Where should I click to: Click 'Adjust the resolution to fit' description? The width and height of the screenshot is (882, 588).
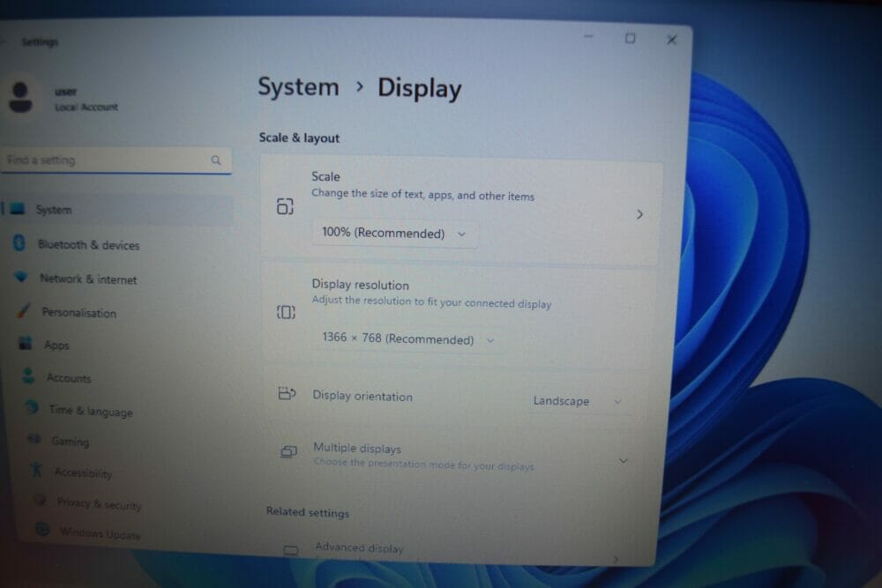[431, 301]
